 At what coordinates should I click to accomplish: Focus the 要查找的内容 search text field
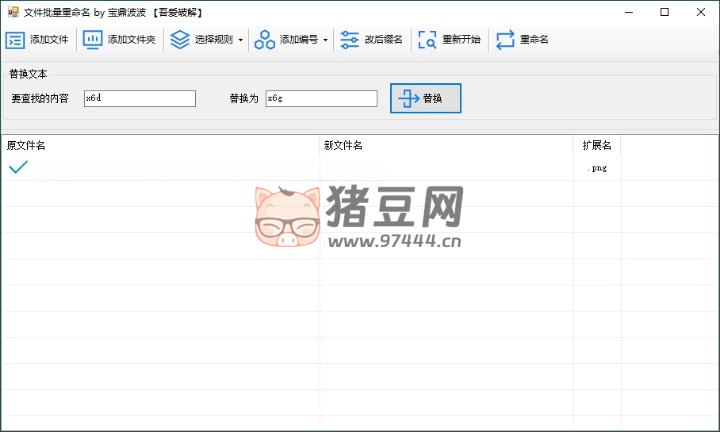tap(140, 98)
